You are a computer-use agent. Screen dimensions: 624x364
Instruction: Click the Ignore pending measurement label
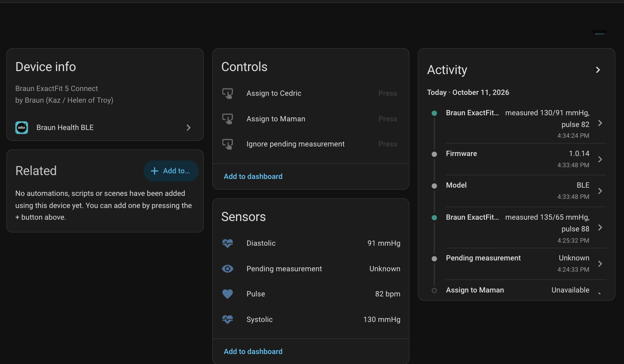(296, 144)
